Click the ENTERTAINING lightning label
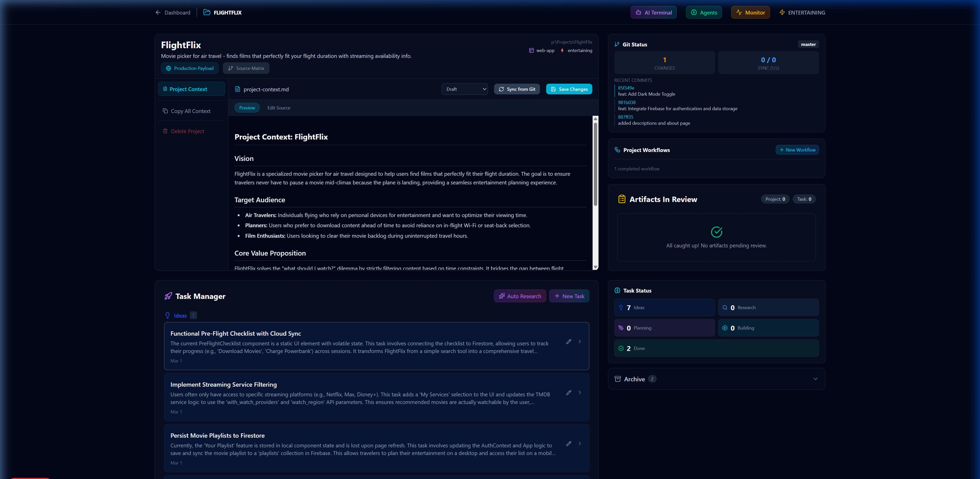Screen dimensions: 980x479 coord(802,12)
